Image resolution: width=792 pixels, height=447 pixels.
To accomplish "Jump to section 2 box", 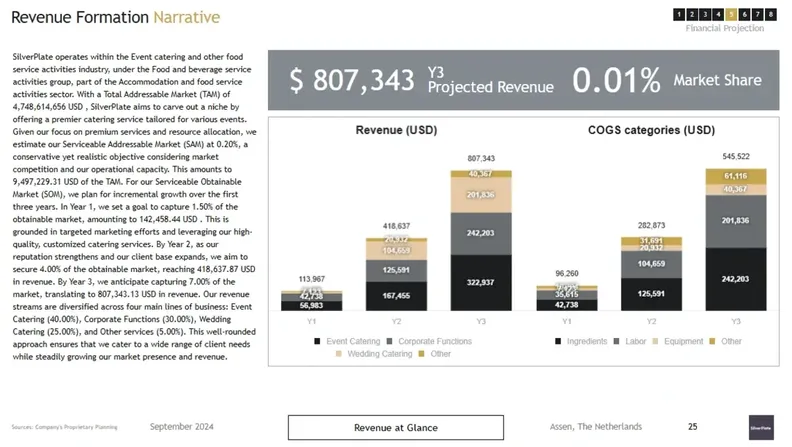I will coord(692,14).
